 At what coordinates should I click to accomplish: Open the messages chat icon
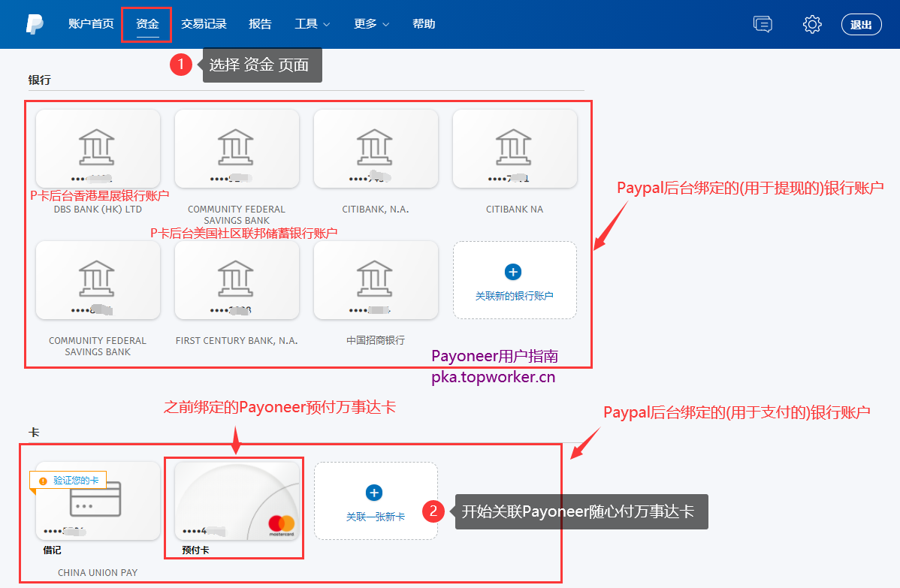point(763,24)
